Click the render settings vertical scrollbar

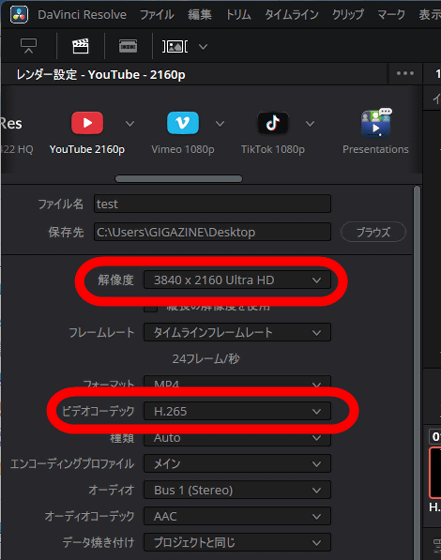pos(417,371)
